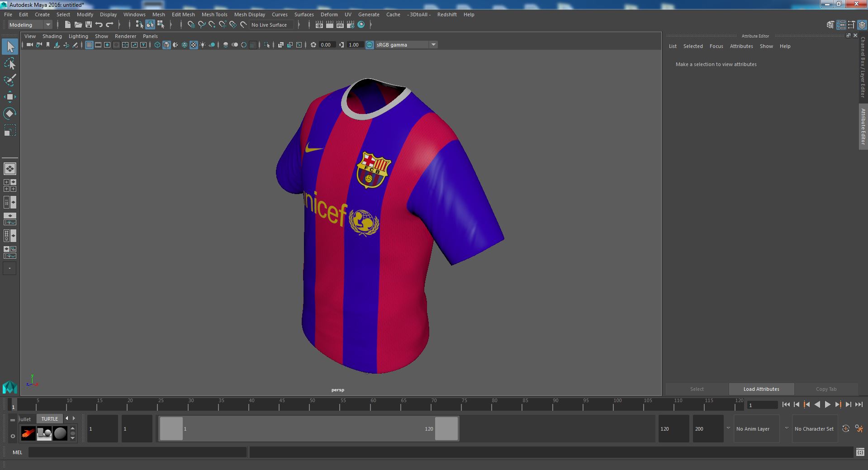The width and height of the screenshot is (868, 470).
Task: Show the Attribute Editor panel icon
Action: click(841, 25)
